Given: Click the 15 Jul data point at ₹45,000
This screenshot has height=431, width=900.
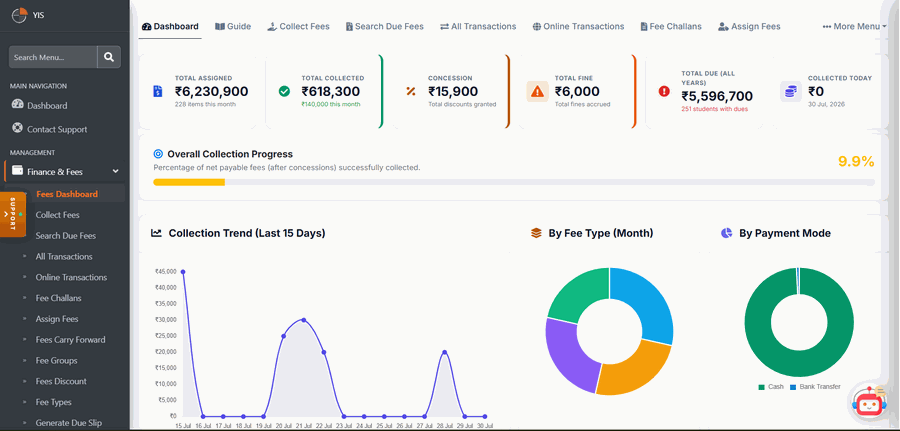Looking at the screenshot, I should pyautogui.click(x=183, y=271).
